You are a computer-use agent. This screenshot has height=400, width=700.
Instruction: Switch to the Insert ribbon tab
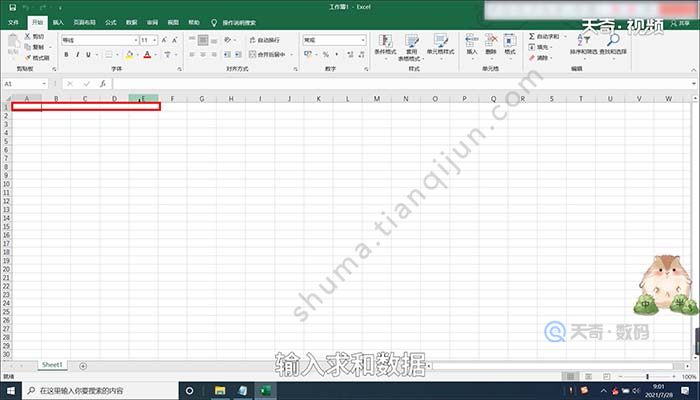58,22
